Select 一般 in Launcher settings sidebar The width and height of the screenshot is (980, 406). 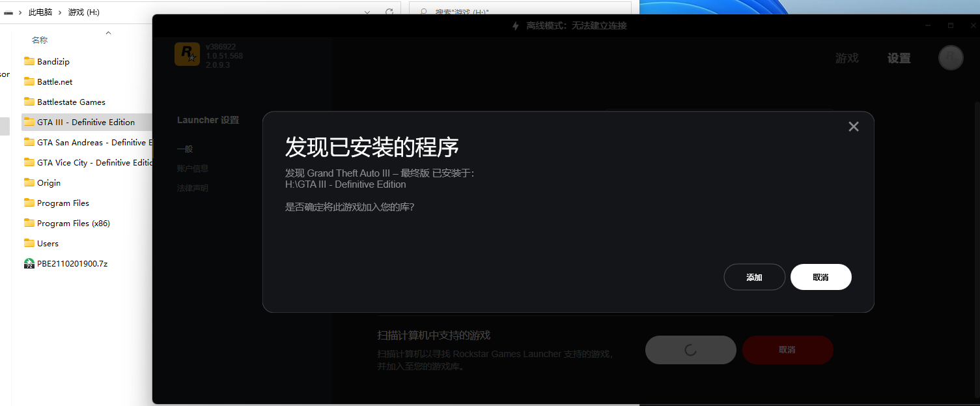click(185, 149)
